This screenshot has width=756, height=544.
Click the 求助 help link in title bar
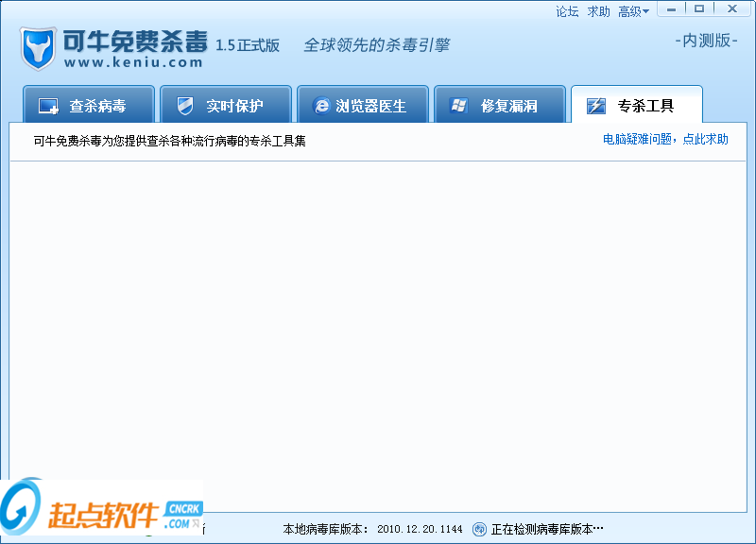[x=598, y=11]
